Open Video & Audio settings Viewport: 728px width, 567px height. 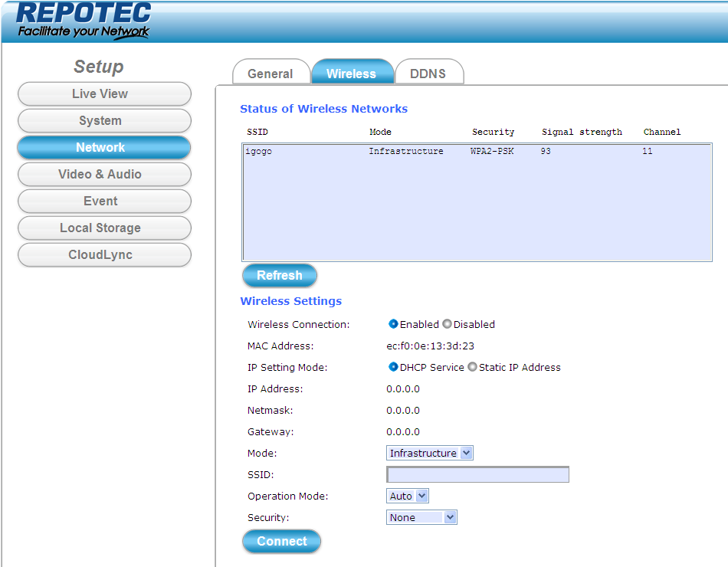[104, 174]
